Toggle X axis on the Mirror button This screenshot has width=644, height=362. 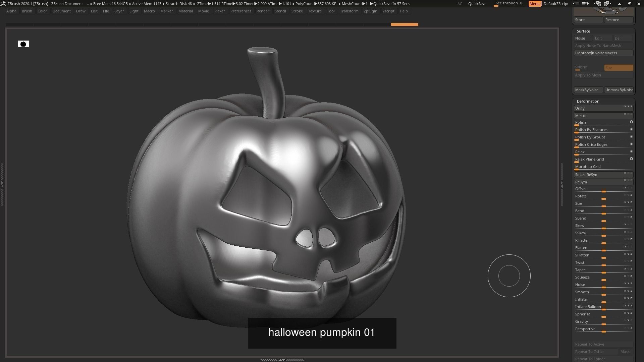(625, 114)
